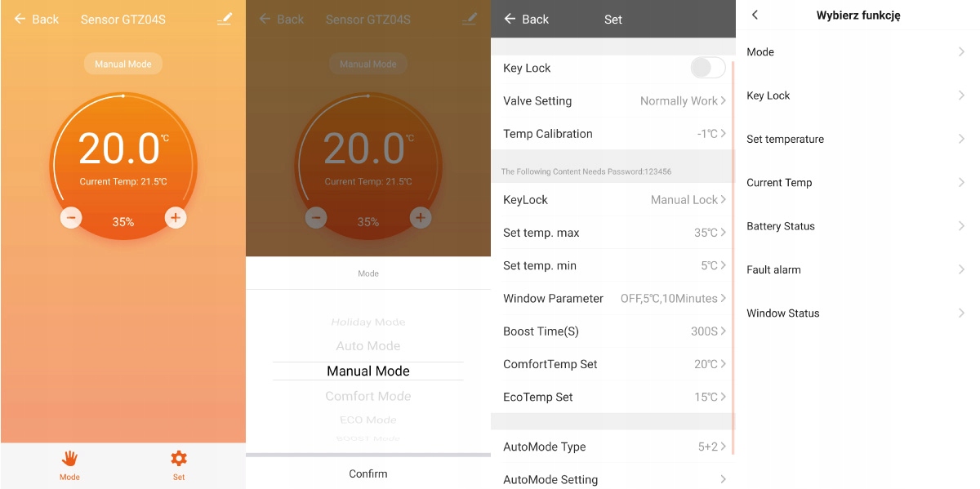This screenshot has height=489, width=980.
Task: Tap Current Temp: 21.5℃ on first screen
Action: pyautogui.click(x=123, y=181)
